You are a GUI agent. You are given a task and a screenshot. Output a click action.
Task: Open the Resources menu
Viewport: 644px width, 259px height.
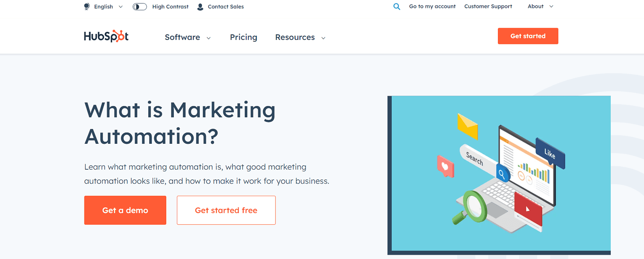[x=295, y=37]
